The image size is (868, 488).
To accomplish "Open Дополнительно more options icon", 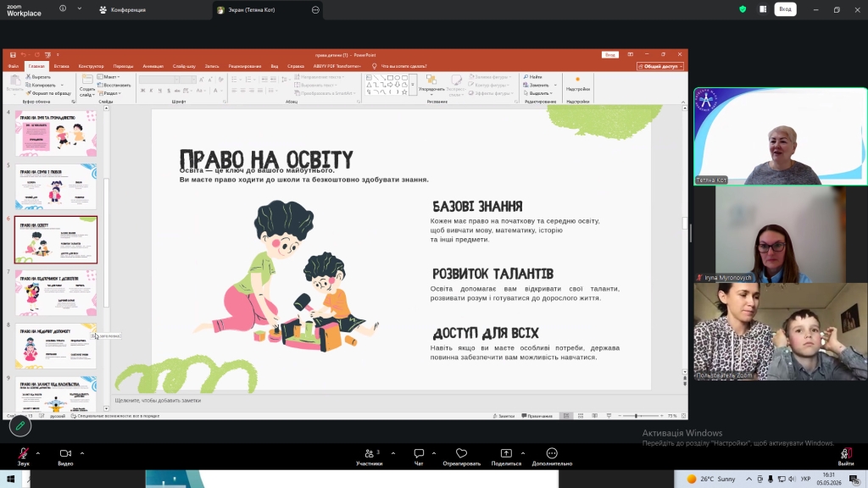I will point(552,453).
